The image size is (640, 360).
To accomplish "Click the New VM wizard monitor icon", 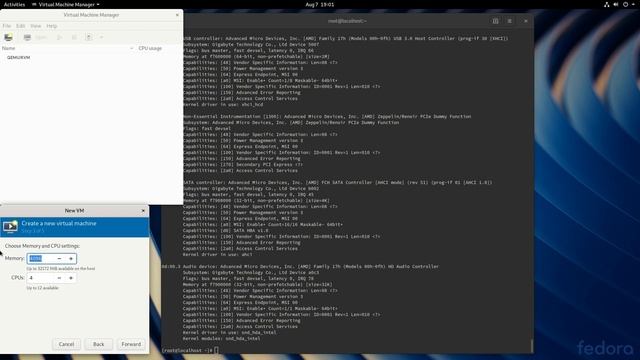I will click(x=10, y=227).
